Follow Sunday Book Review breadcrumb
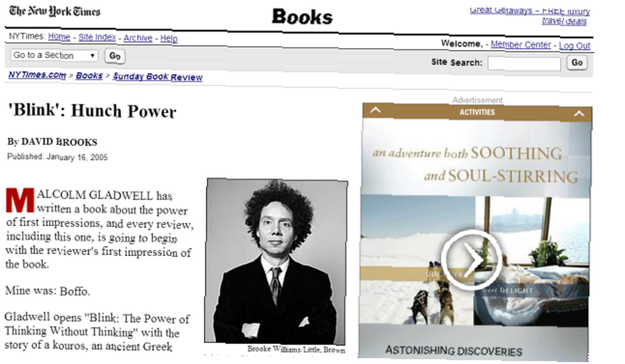 (x=157, y=76)
